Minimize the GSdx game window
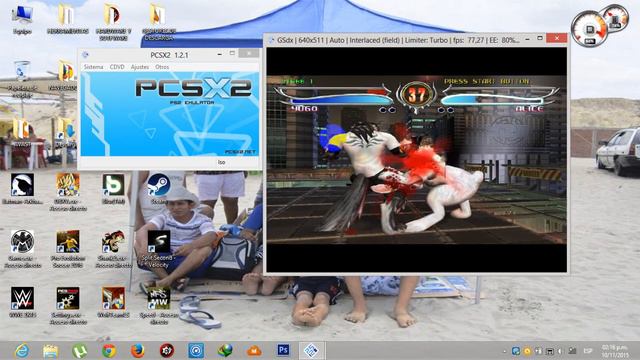Screen dimensions: 640x360 (527, 39)
